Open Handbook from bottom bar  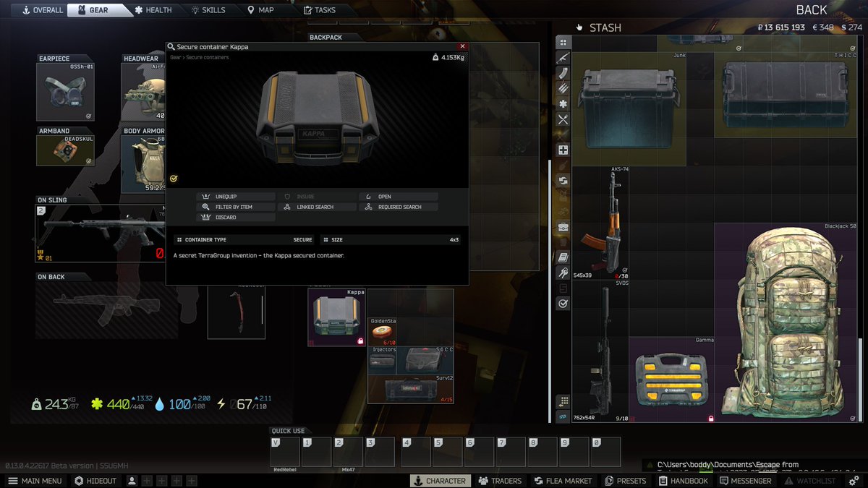point(682,481)
